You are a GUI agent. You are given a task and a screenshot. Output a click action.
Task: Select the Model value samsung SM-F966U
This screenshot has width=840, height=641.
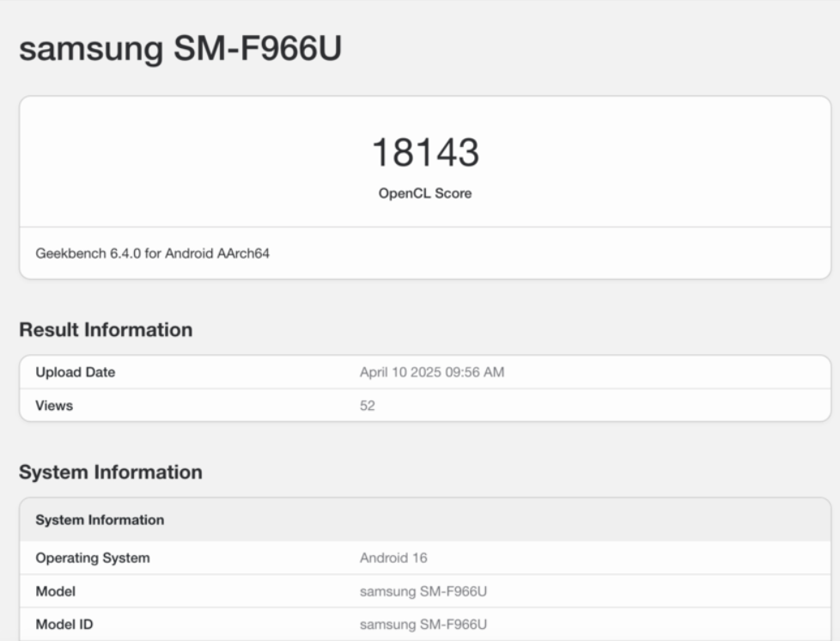(x=423, y=591)
